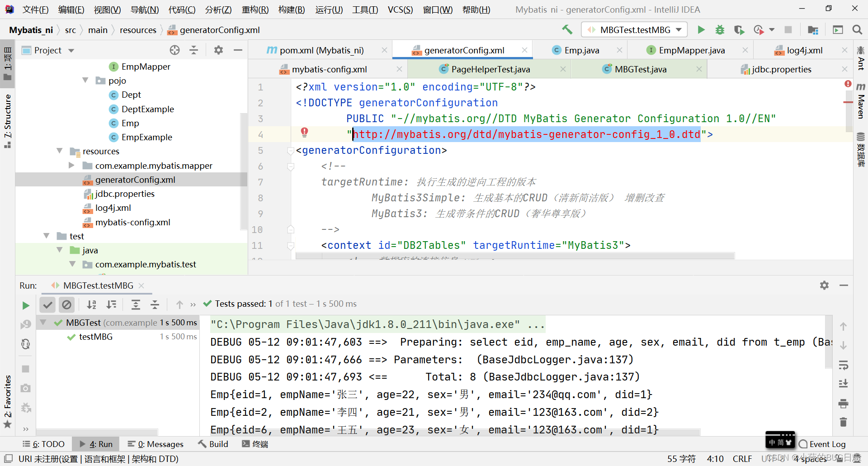
Task: Switch to jdbc.properties tab
Action: click(781, 69)
